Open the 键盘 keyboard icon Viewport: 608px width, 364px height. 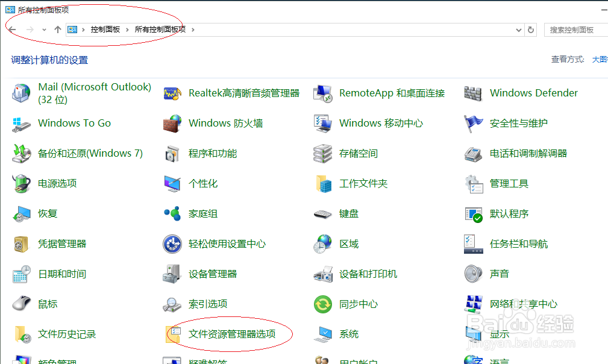coord(322,214)
